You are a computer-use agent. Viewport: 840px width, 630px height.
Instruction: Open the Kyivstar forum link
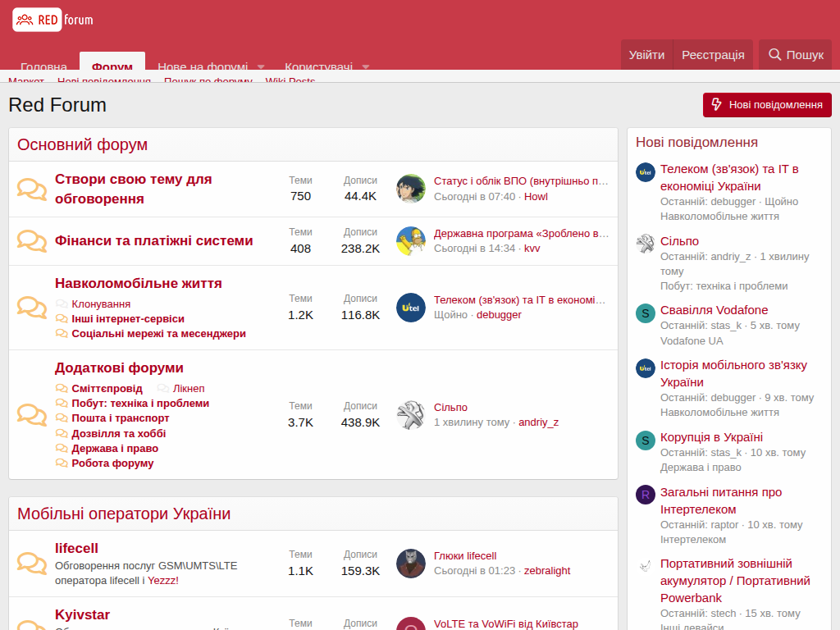(x=82, y=614)
